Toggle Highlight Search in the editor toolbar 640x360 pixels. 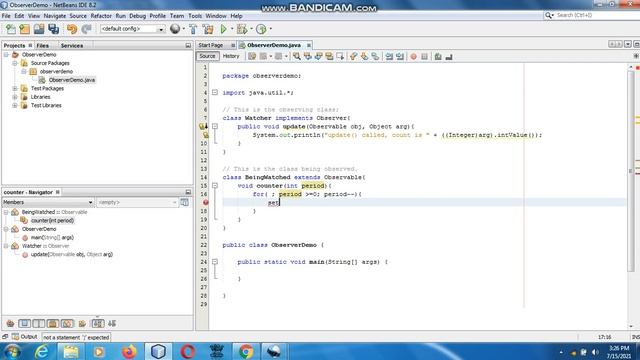(329, 56)
